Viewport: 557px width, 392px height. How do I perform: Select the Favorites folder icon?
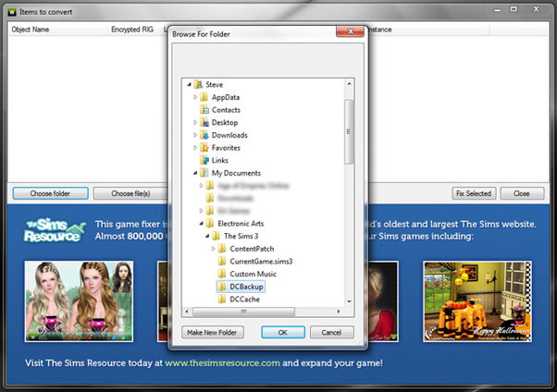pos(204,148)
